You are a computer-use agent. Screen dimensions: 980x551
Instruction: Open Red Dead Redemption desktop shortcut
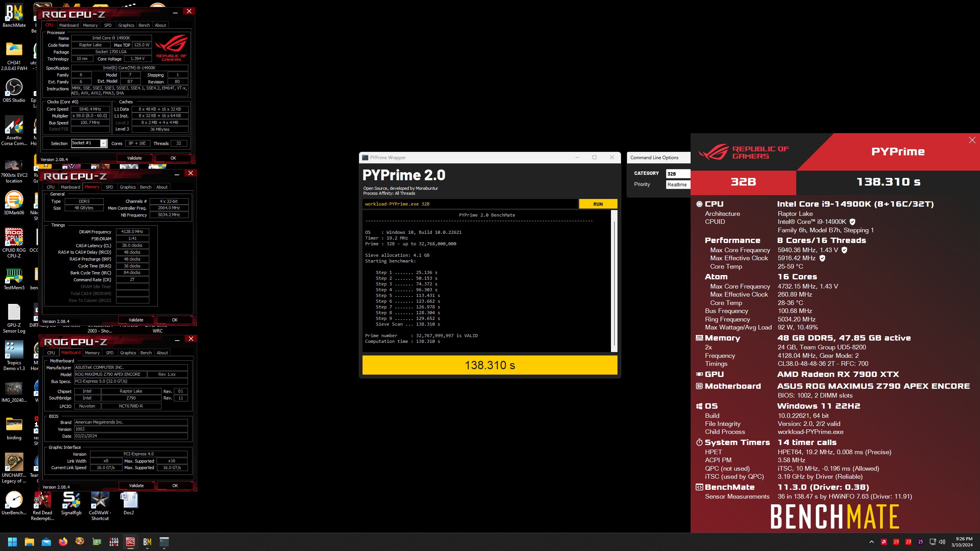tap(42, 506)
